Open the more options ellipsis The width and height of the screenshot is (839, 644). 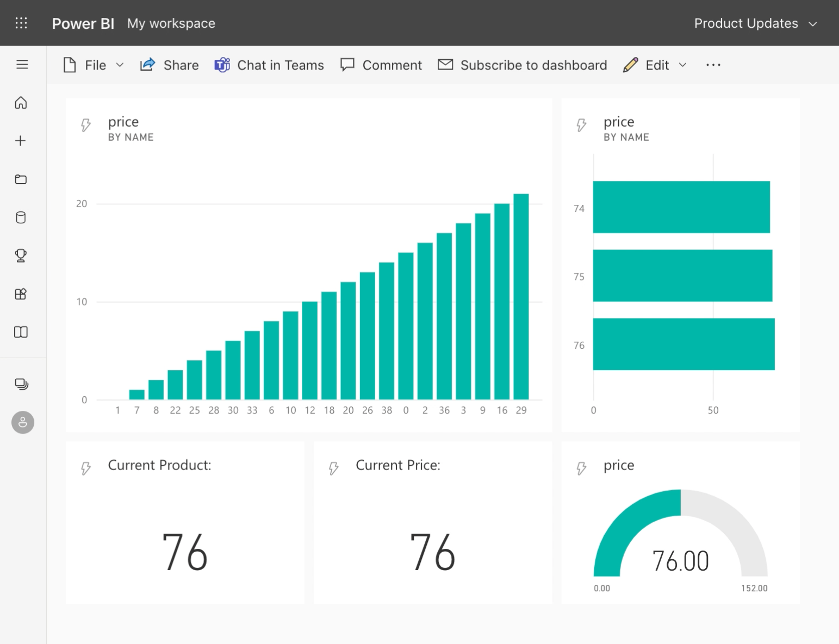point(713,65)
